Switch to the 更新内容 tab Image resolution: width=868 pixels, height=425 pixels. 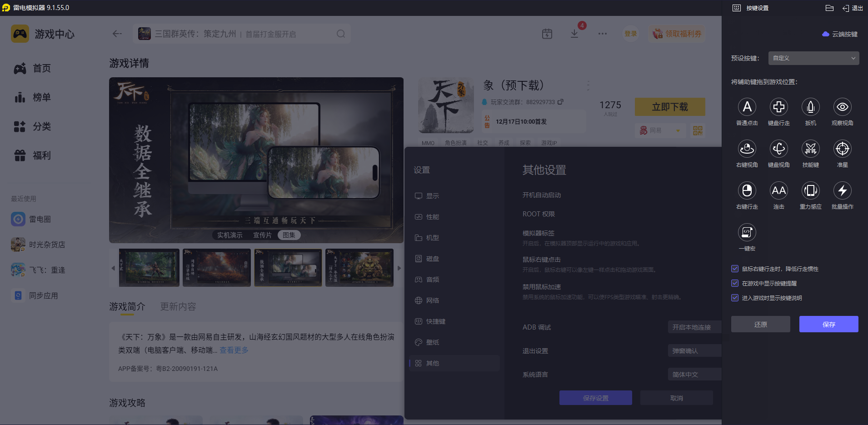(178, 307)
